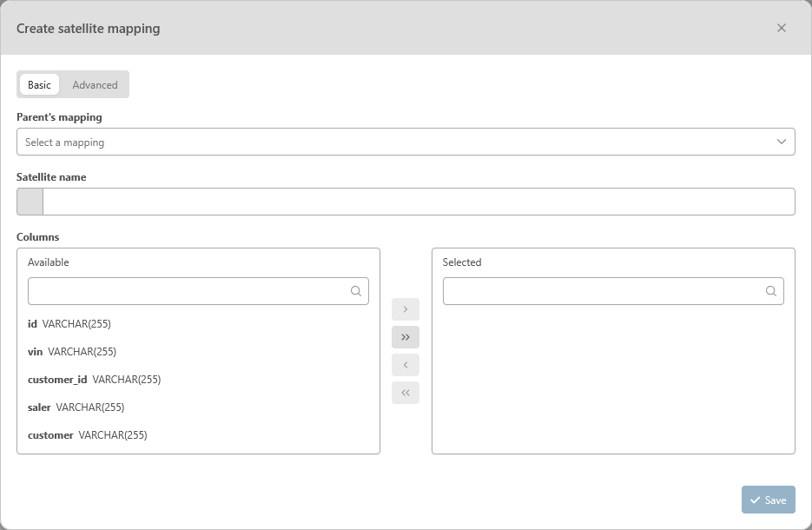Click the Available columns search field

click(x=187, y=291)
